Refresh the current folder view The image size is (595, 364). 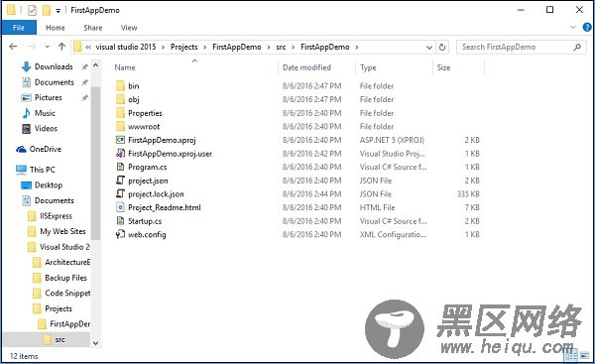[x=442, y=47]
